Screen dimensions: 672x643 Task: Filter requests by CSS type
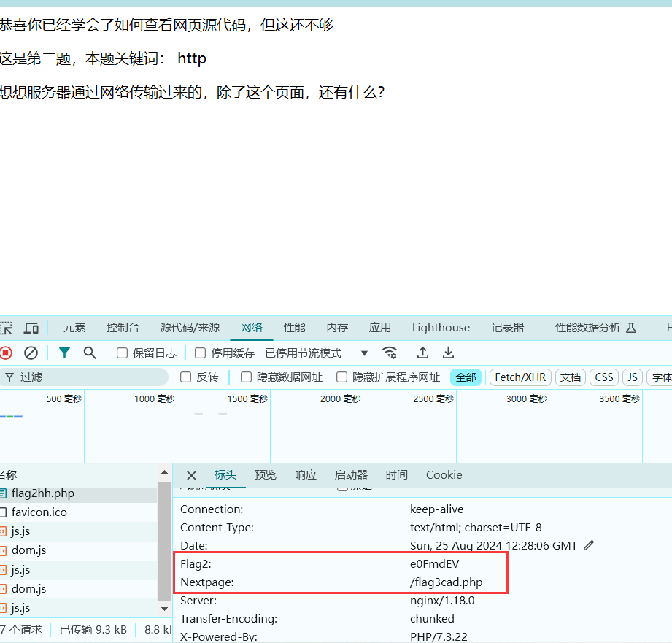pos(604,377)
